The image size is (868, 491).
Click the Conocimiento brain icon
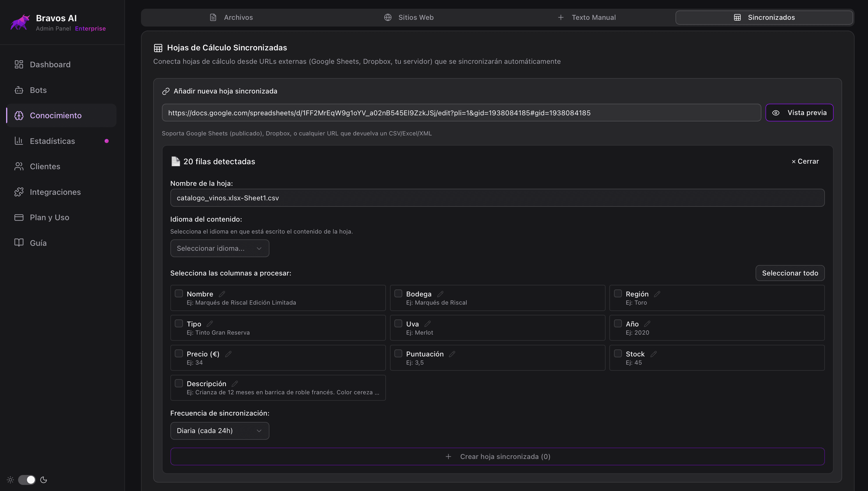coord(19,115)
